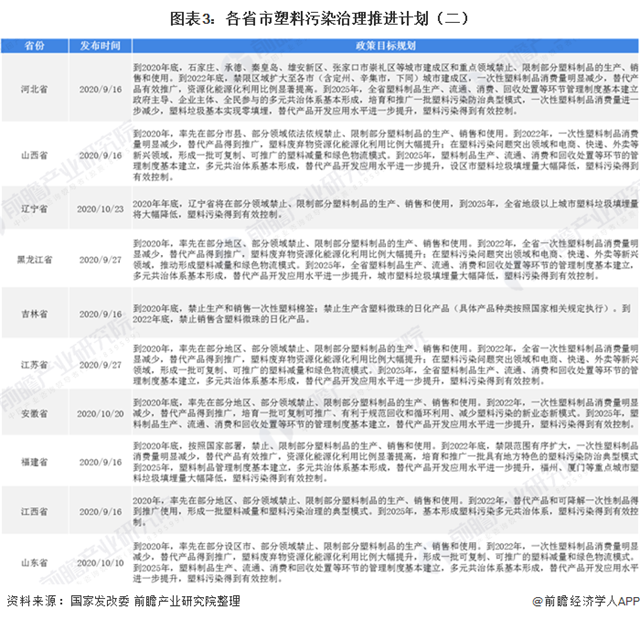Select the 河北省 row label

[x=35, y=88]
